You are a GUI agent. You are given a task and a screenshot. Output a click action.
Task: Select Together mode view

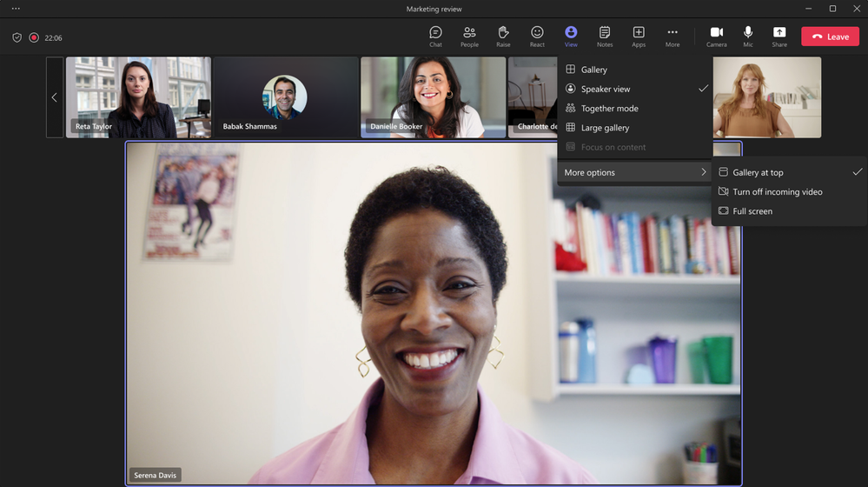(x=609, y=109)
